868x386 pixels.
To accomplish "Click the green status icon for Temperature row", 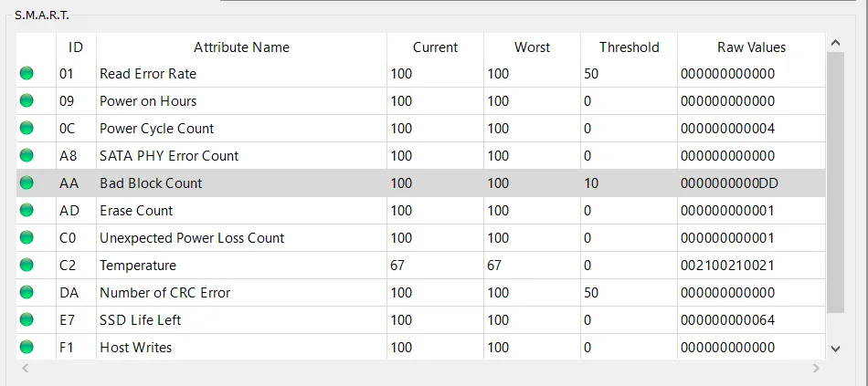I will [x=26, y=266].
